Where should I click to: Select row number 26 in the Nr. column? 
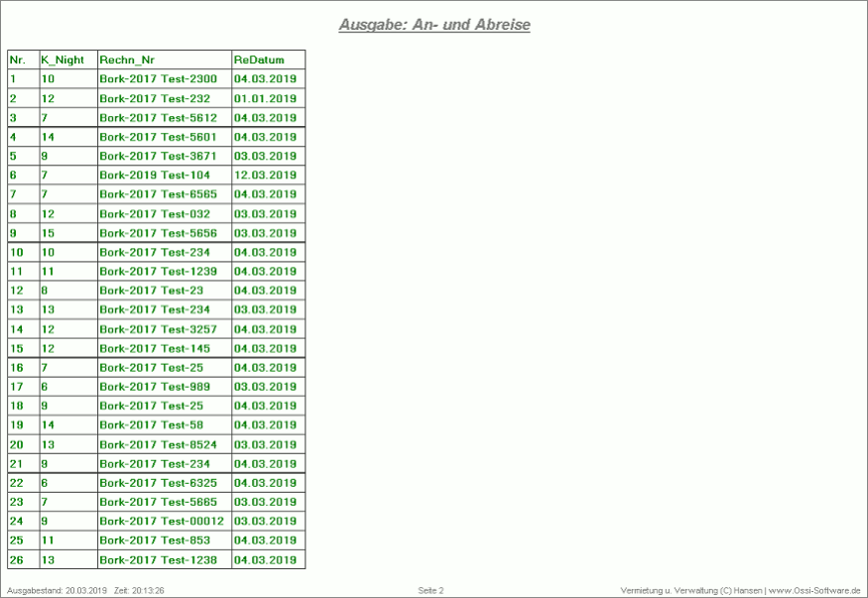[17, 560]
